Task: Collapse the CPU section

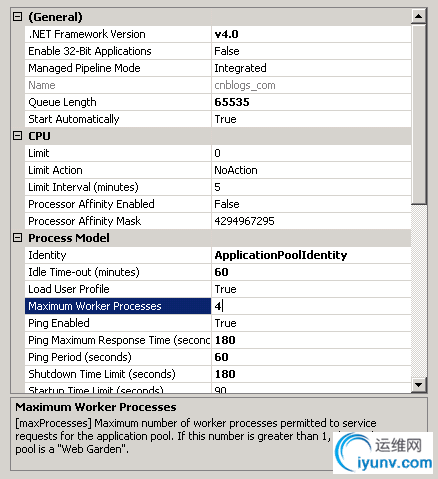Action: coord(17,136)
